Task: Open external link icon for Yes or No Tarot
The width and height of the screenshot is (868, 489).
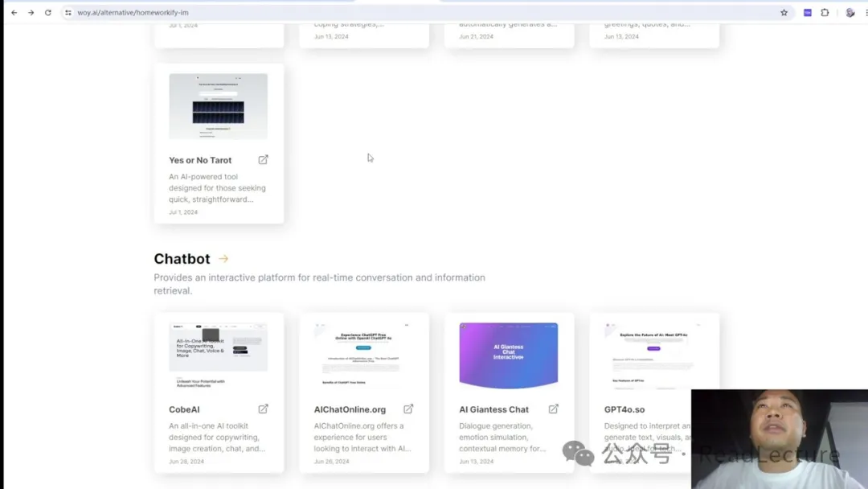Action: [x=263, y=160]
